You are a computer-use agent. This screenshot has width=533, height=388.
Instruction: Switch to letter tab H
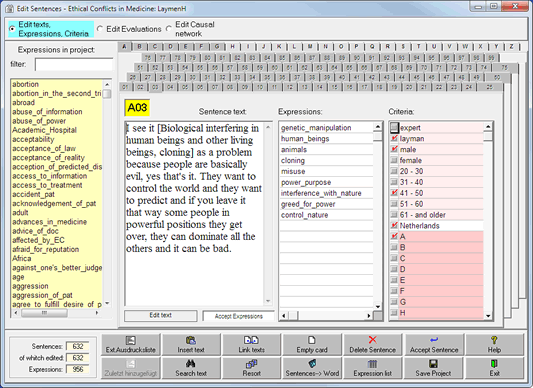(233, 47)
